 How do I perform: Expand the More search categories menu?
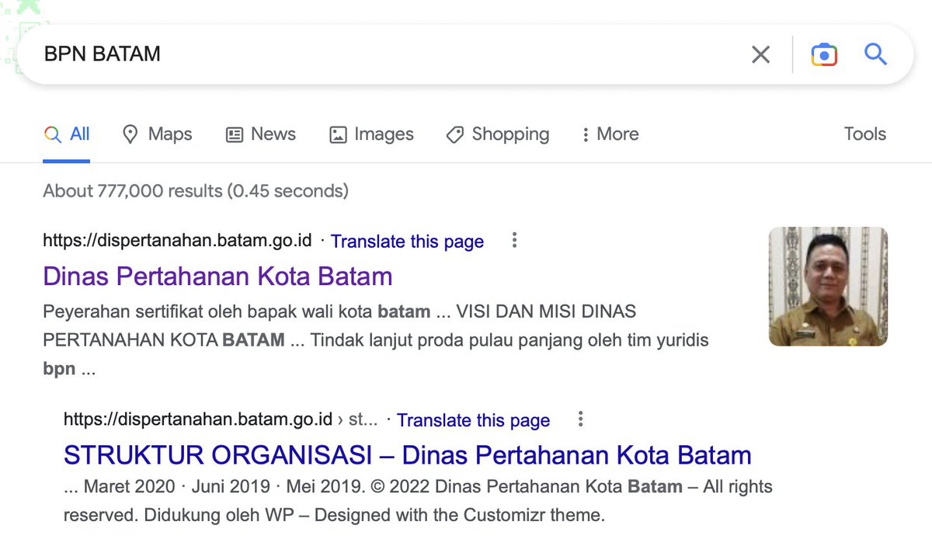click(x=610, y=134)
